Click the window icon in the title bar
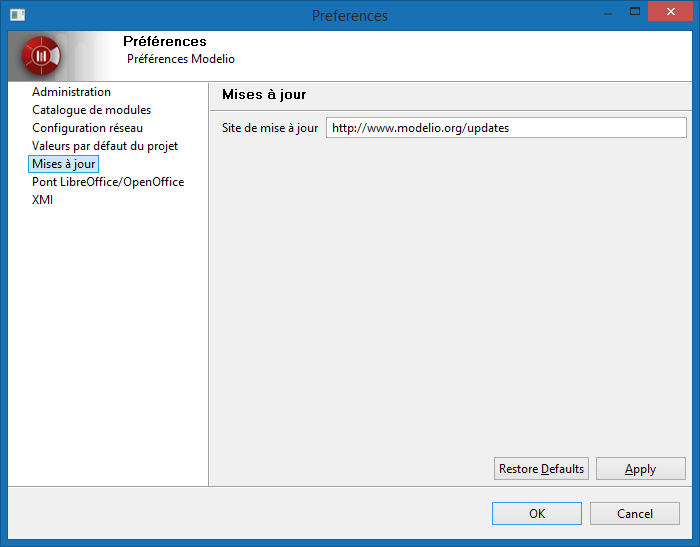Image resolution: width=700 pixels, height=547 pixels. click(17, 15)
